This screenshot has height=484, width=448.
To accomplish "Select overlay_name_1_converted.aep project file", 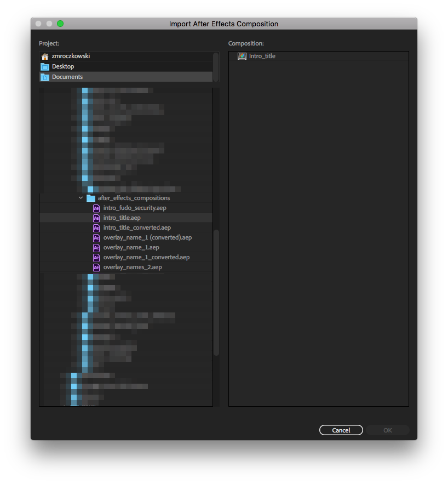I will pyautogui.click(x=146, y=258).
